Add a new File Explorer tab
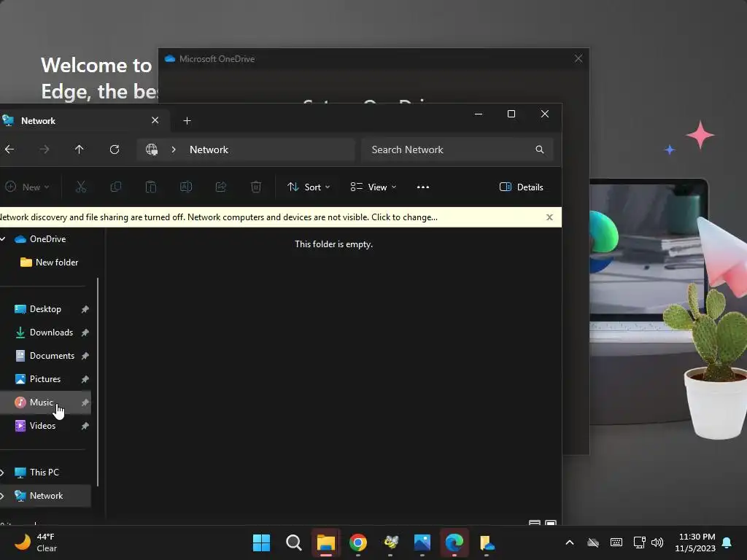This screenshot has width=747, height=560. [187, 121]
